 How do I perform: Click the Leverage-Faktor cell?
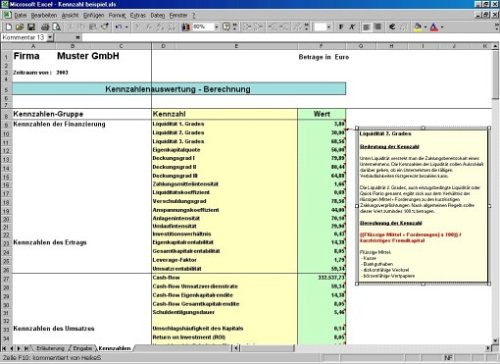(x=224, y=260)
